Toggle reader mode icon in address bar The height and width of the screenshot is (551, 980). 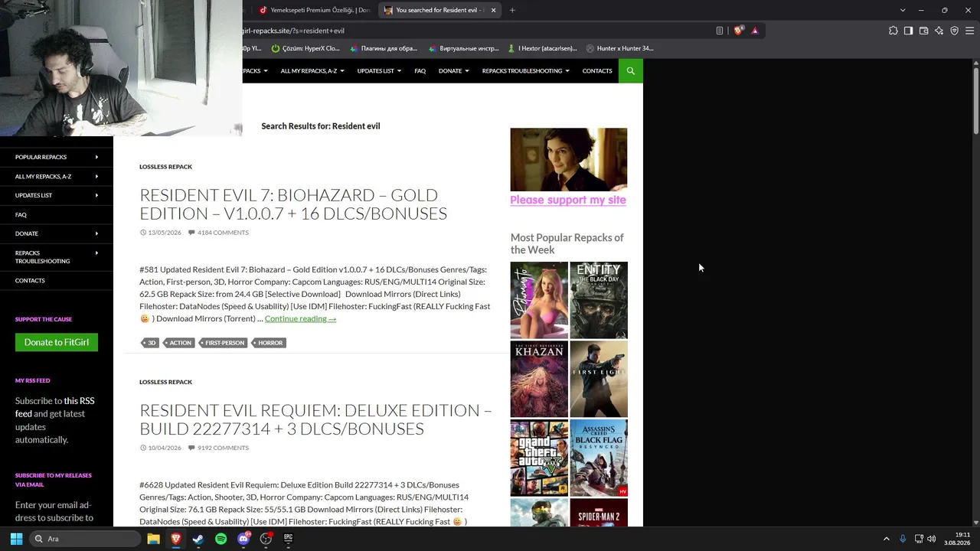coord(720,31)
